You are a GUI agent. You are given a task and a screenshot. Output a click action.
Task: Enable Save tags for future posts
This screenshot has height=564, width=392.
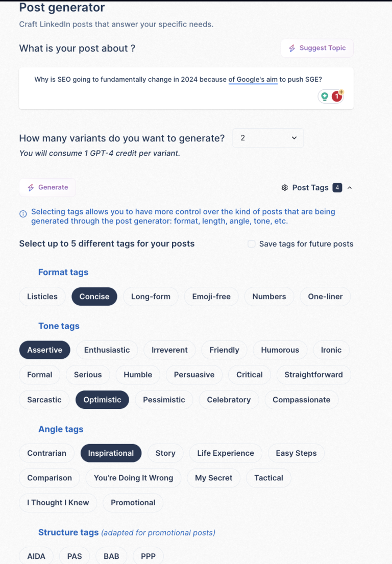click(x=252, y=243)
